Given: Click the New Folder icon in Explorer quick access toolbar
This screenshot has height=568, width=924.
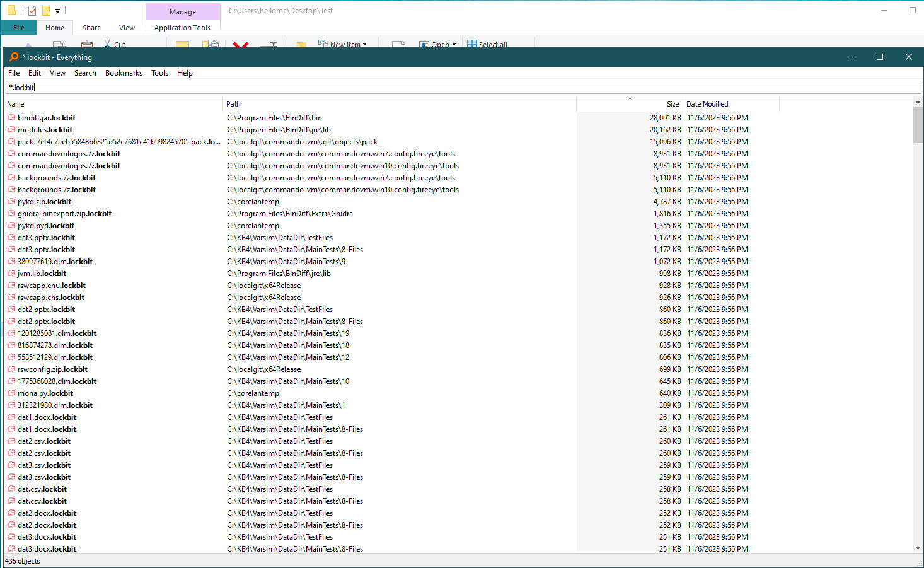Looking at the screenshot, I should tap(46, 11).
